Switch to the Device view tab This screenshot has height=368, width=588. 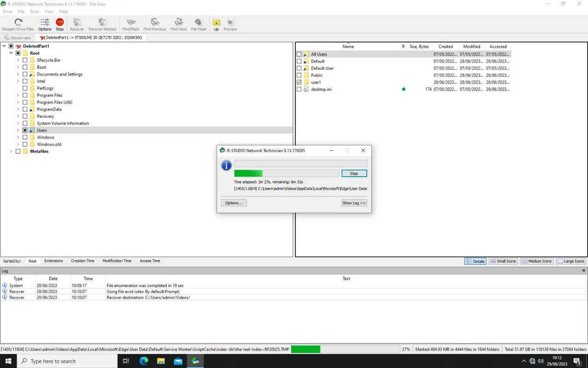18,38
